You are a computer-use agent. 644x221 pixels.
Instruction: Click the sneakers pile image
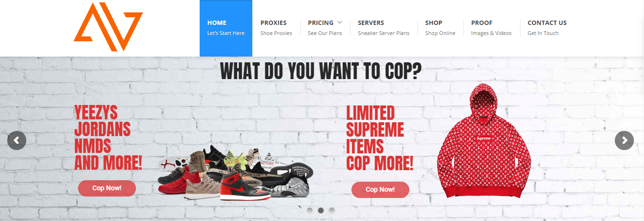coord(236,174)
